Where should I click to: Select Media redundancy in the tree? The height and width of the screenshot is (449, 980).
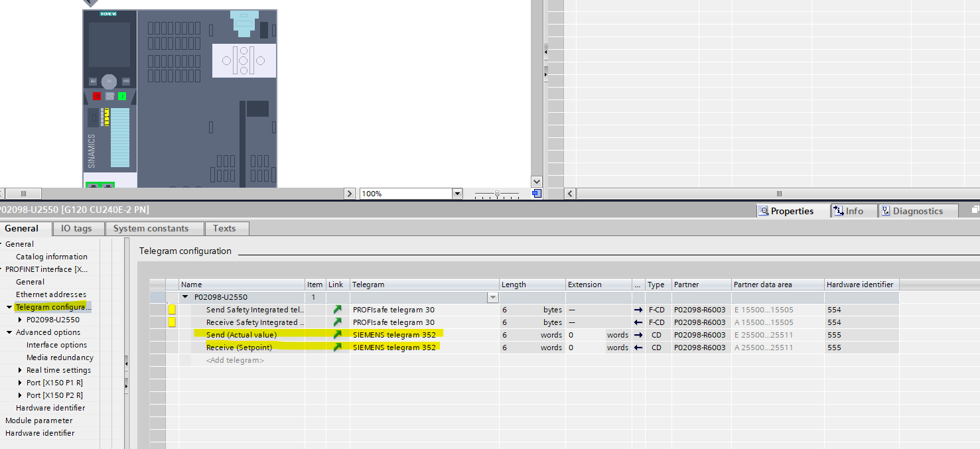[x=60, y=357]
